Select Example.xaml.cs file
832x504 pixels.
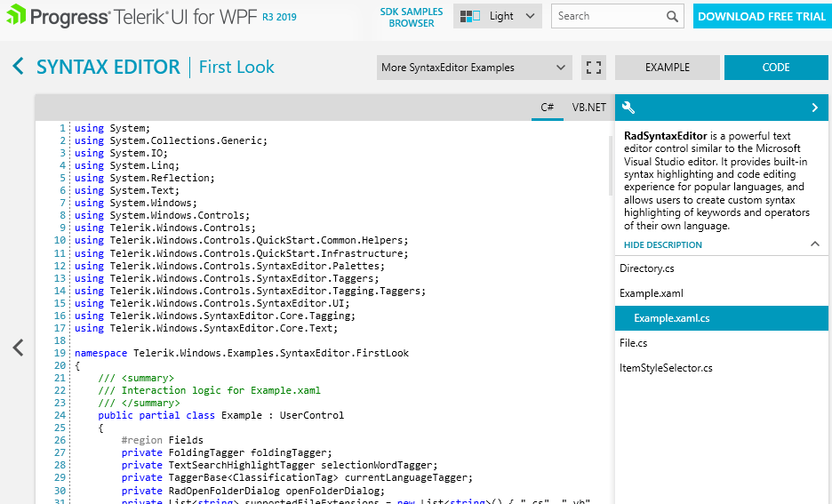coord(721,318)
